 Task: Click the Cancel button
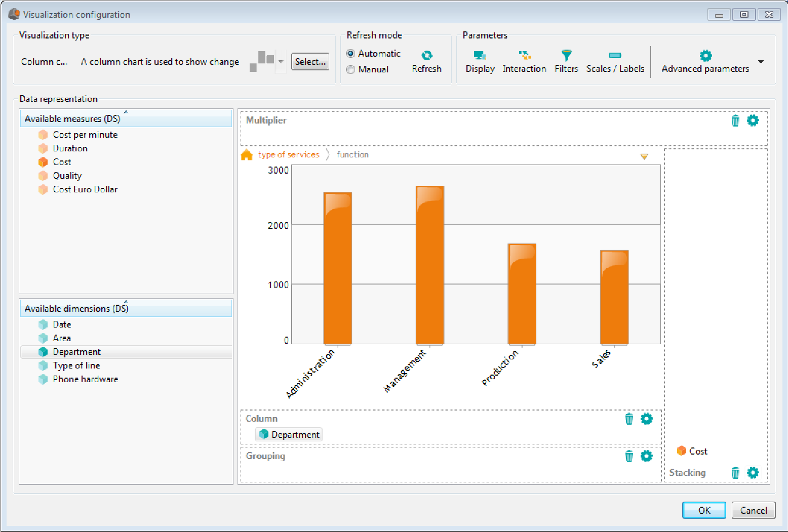(754, 510)
